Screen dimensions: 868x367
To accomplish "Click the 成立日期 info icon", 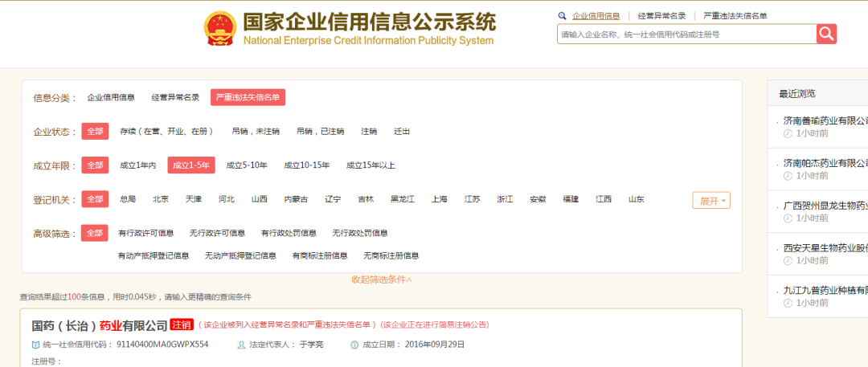I will click(x=354, y=345).
